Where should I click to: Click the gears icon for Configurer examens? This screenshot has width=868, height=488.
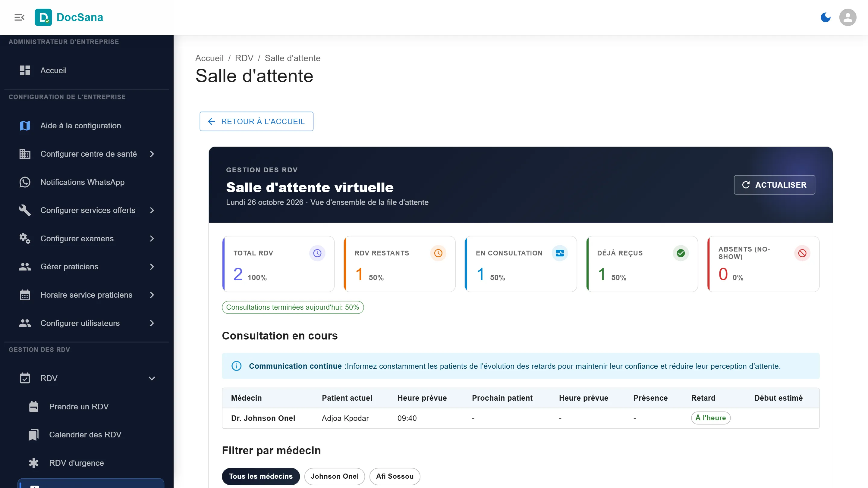[25, 239]
